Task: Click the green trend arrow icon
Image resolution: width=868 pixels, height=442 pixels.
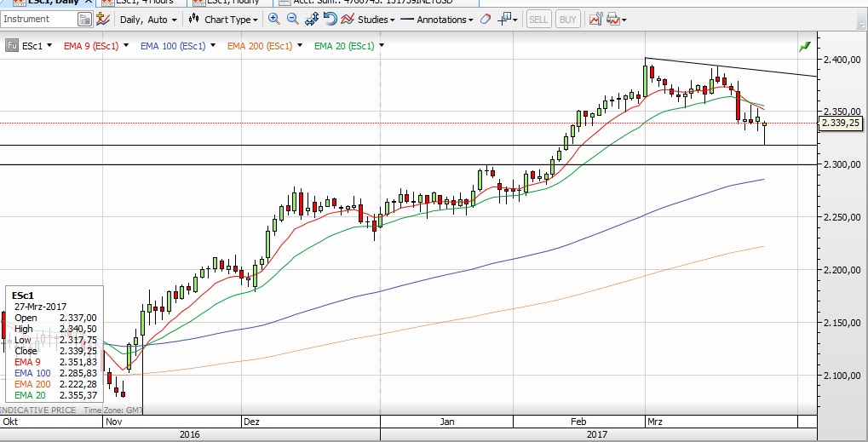Action: (x=804, y=47)
